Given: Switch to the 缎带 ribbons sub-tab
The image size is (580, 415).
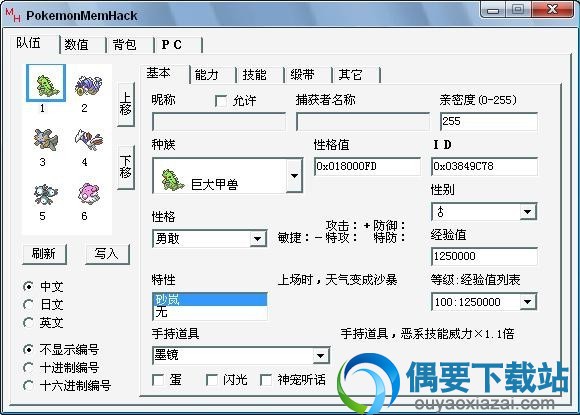Looking at the screenshot, I should pyautogui.click(x=308, y=75).
